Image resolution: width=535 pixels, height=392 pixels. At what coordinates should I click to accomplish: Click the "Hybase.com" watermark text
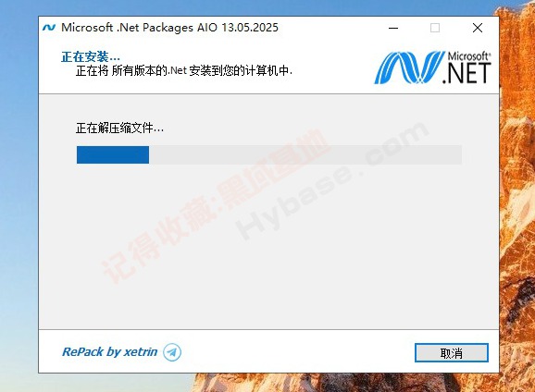click(x=332, y=180)
